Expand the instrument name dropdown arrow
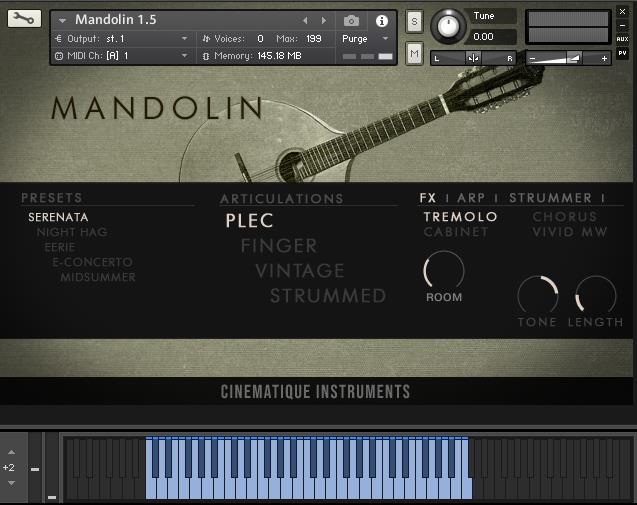The image size is (637, 505). [62, 20]
